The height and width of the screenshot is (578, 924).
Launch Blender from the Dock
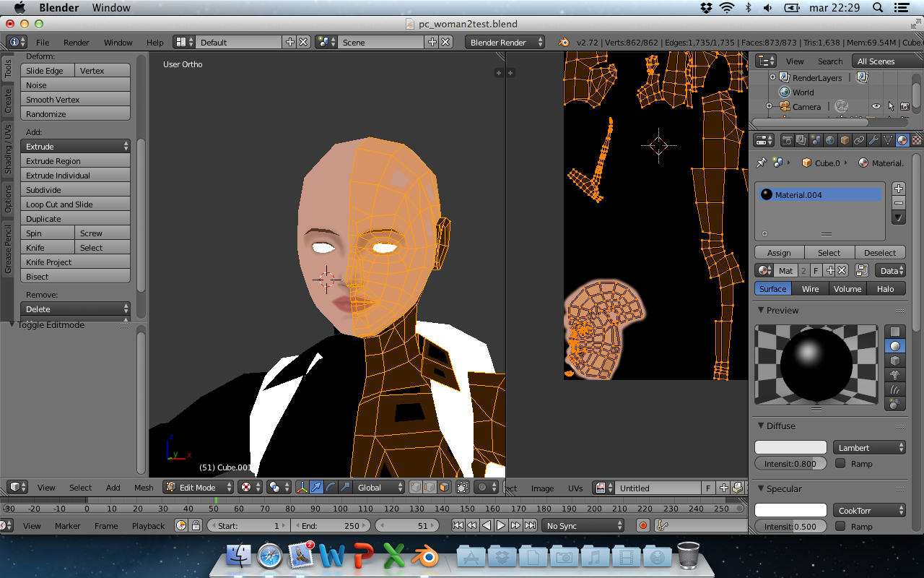pos(426,557)
